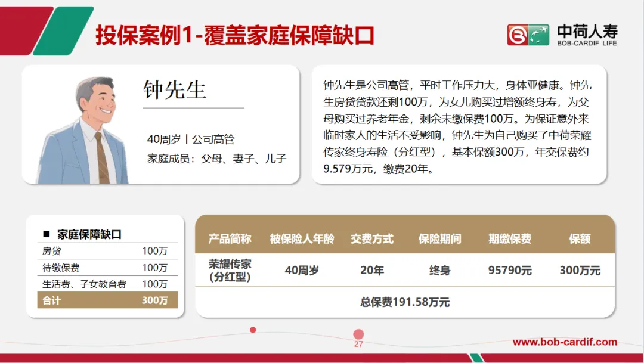This screenshot has height=363, width=644.
Task: Click the BOB-Cardif Life logo icon
Action: click(528, 35)
